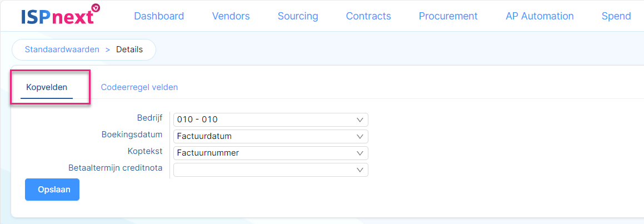Click the Boekingsdatum chevron arrow
Image resolution: width=644 pixels, height=224 pixels.
[x=360, y=136]
